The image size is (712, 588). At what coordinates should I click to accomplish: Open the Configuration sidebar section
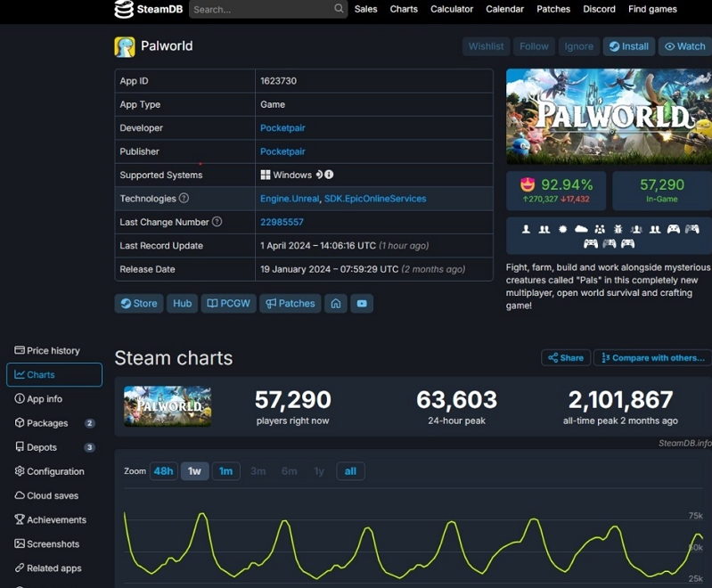pyautogui.click(x=53, y=471)
